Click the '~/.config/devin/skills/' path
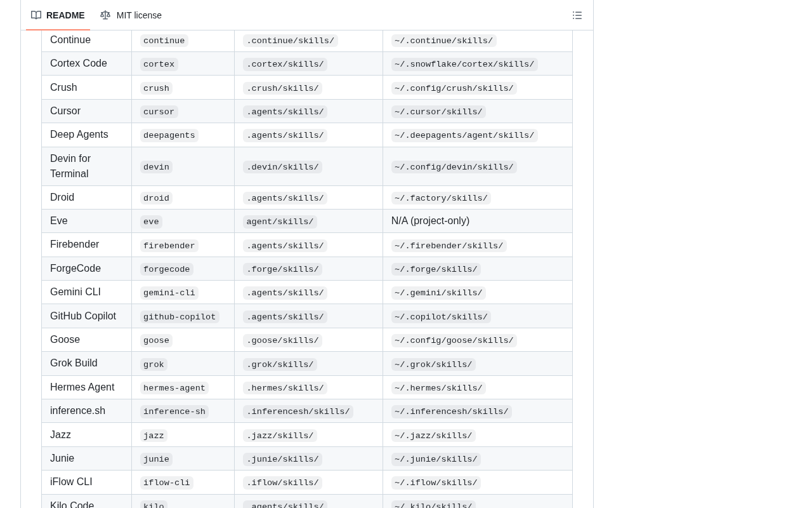This screenshot has width=812, height=508. [454, 167]
